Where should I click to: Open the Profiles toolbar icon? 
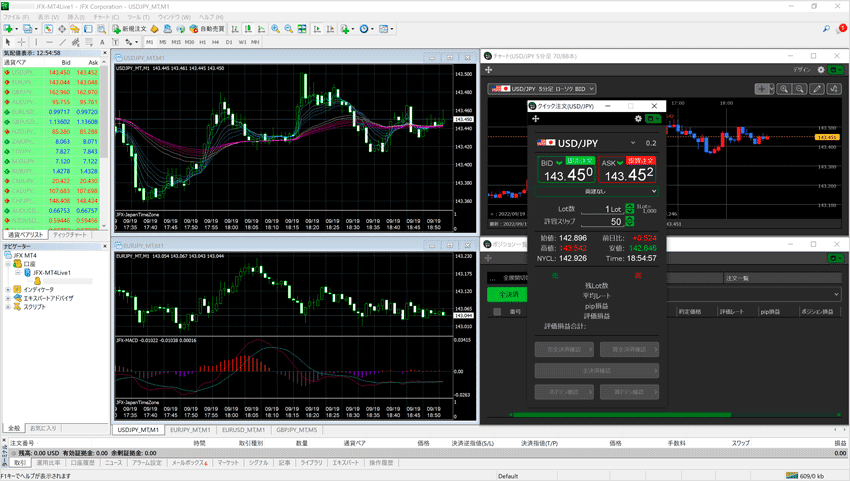click(x=28, y=29)
